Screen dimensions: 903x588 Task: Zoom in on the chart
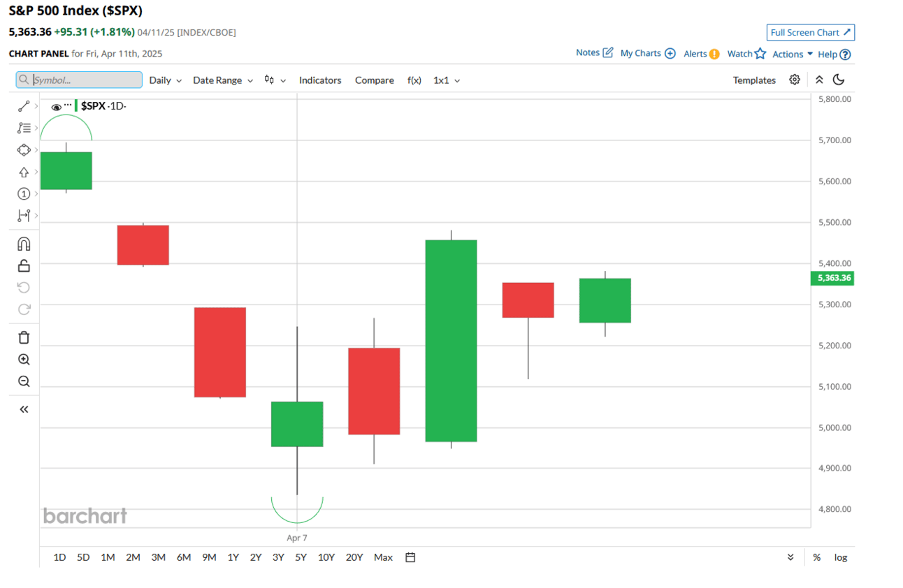tap(24, 360)
